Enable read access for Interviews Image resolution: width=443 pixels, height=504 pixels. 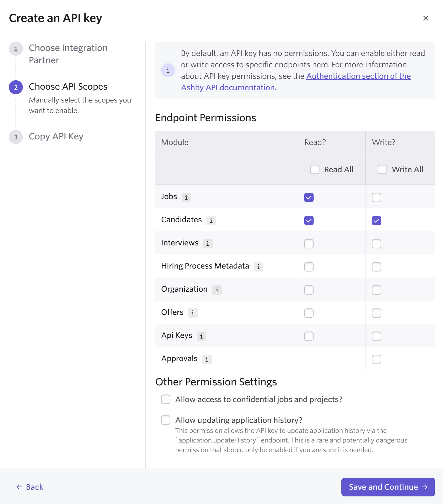click(309, 244)
